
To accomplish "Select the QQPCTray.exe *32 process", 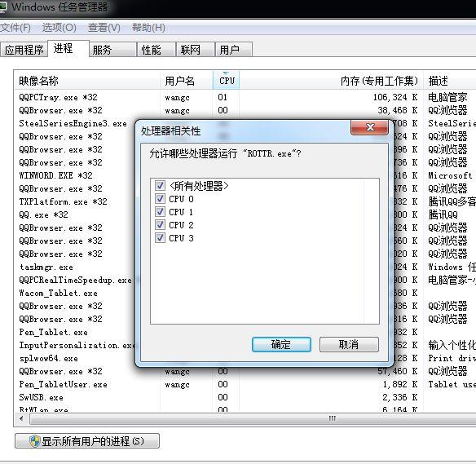I will (x=59, y=98).
